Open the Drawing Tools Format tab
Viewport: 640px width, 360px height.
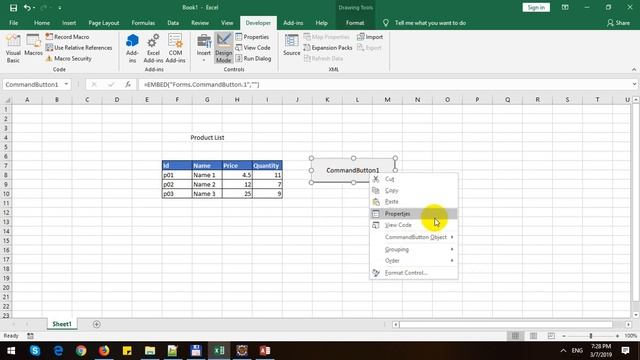355,23
